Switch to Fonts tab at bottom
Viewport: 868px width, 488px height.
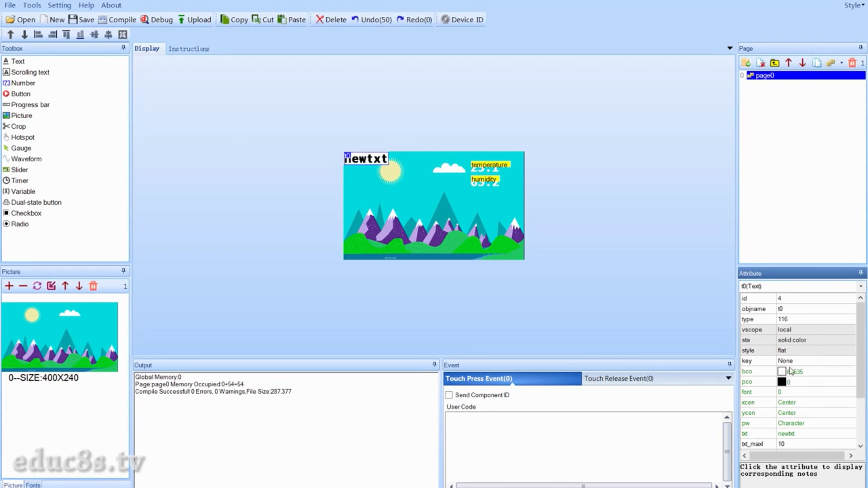33,485
